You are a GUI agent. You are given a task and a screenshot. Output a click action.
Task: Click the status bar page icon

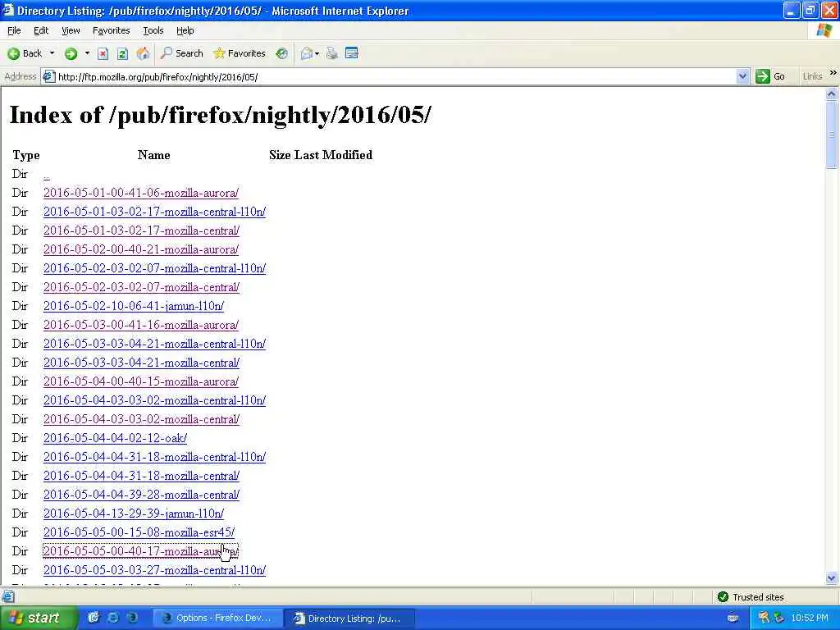[7, 597]
